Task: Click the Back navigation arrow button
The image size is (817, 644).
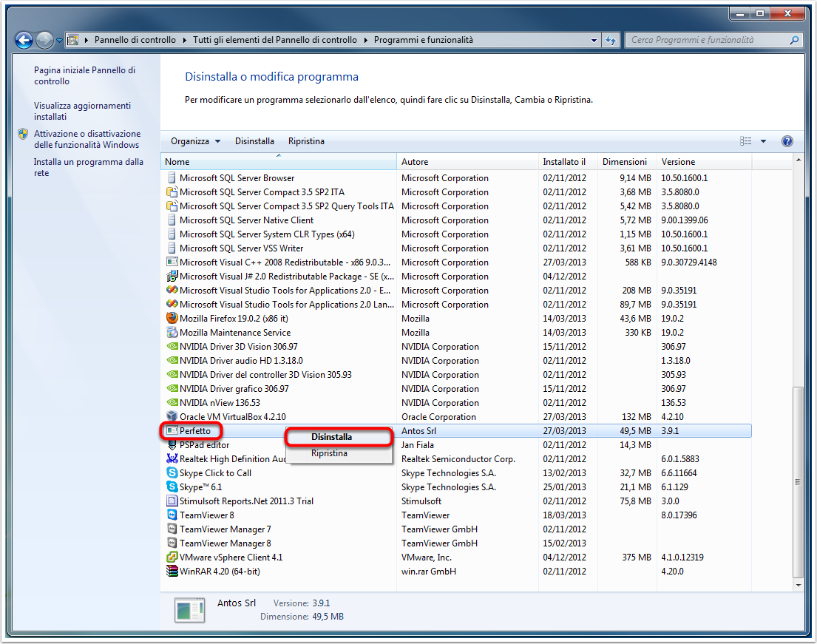Action: 24,40
